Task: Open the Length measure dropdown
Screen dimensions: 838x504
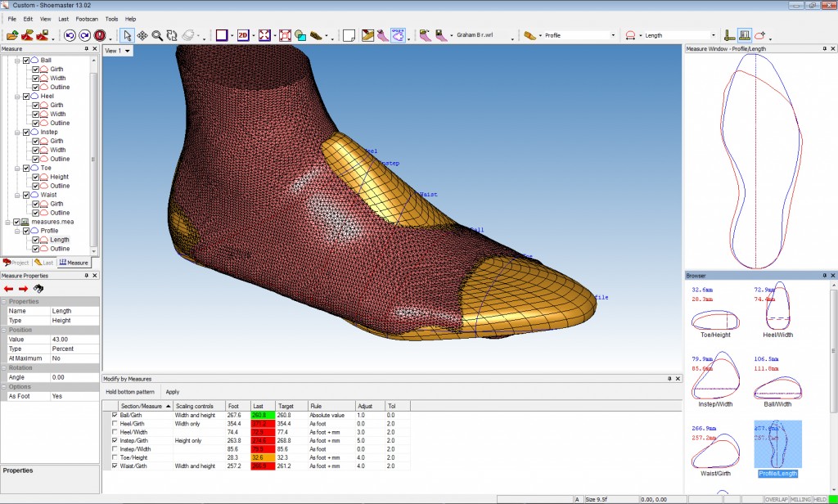Action: click(713, 35)
